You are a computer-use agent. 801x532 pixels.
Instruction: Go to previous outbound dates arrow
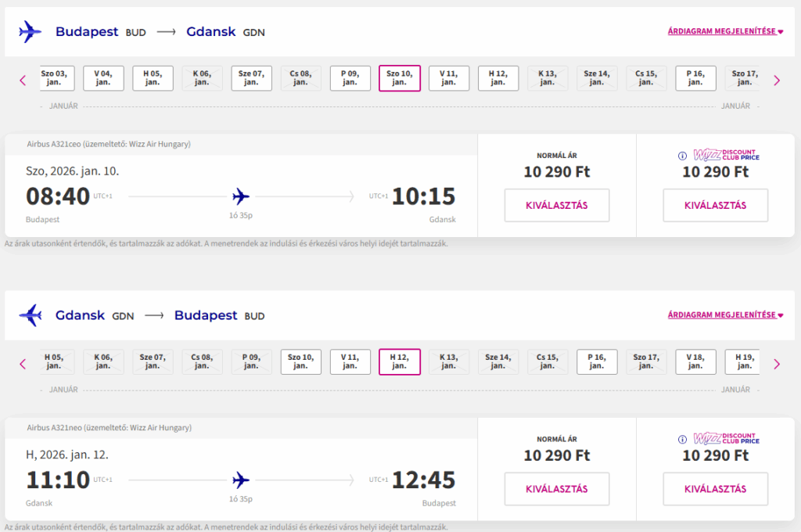(23, 80)
